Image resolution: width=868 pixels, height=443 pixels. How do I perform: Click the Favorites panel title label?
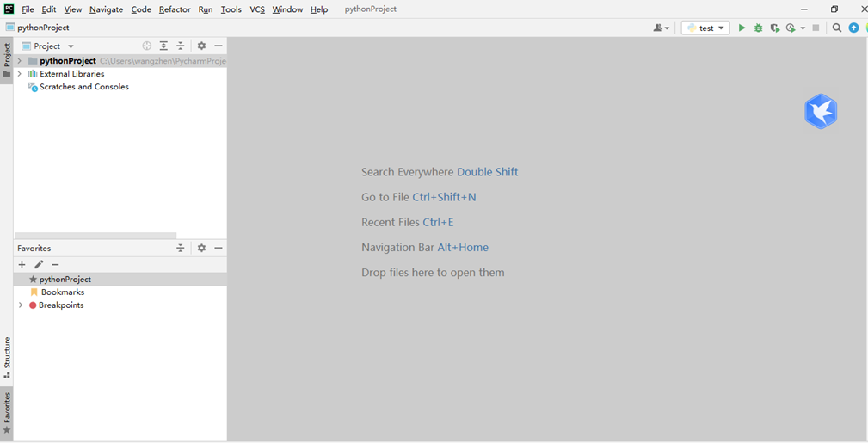pos(34,249)
